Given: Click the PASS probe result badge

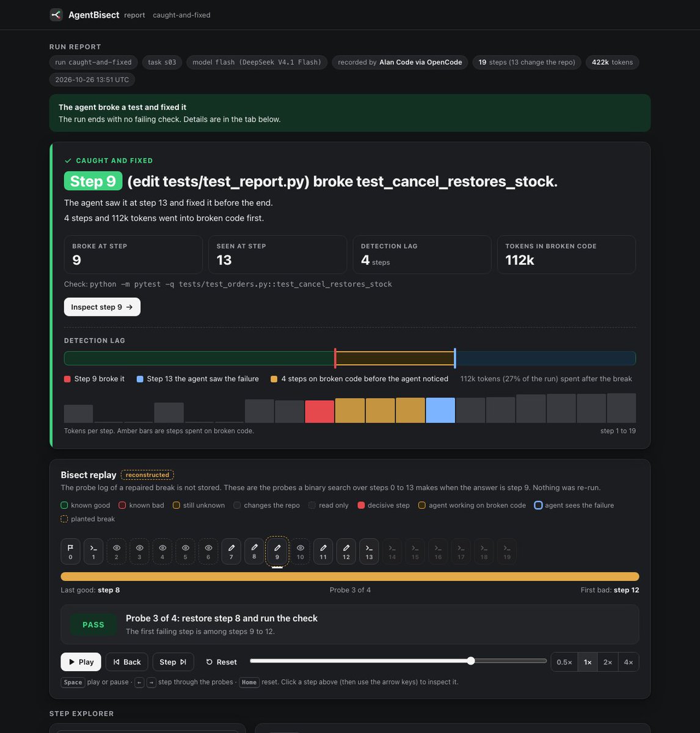Looking at the screenshot, I should click(x=93, y=625).
